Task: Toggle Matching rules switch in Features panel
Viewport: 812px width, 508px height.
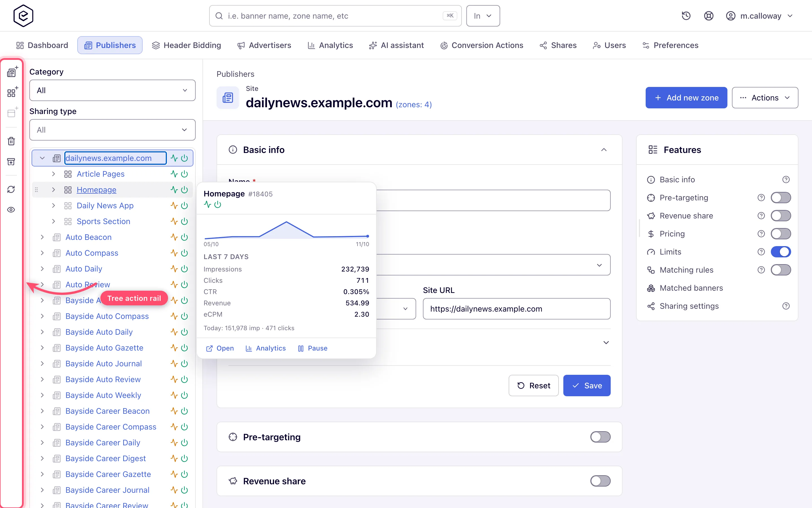Action: [x=781, y=270]
